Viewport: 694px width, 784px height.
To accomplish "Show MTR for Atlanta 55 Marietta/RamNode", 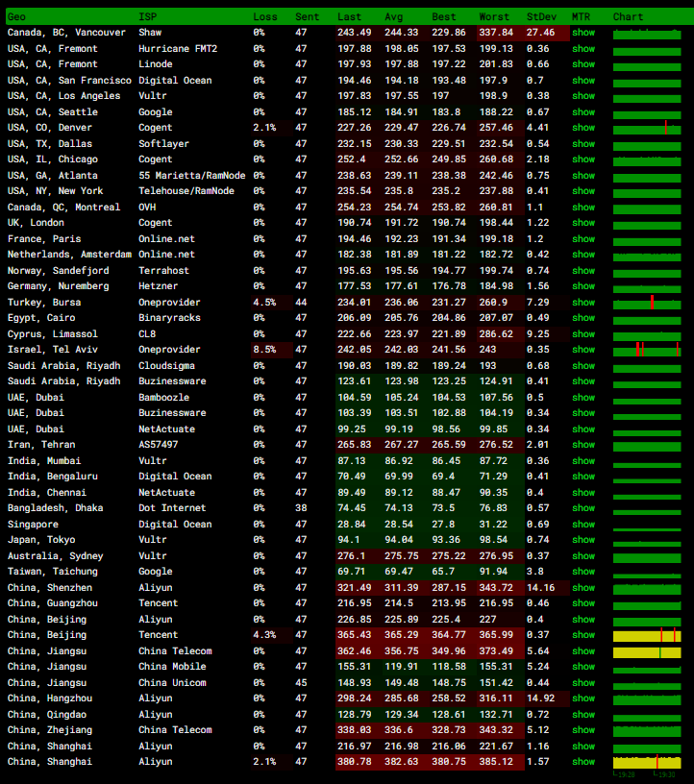I will 583,176.
